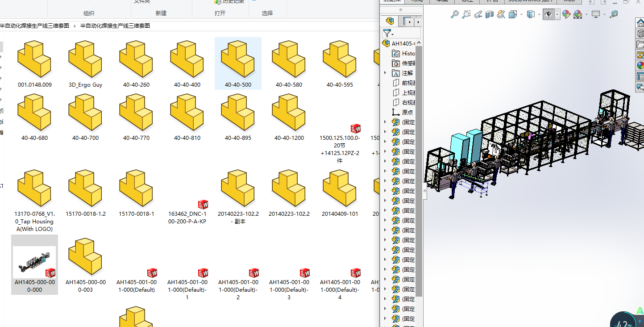Select the 传感器 folder in feature tree
Image resolution: width=644 pixels, height=327 pixels.
tap(403, 63)
